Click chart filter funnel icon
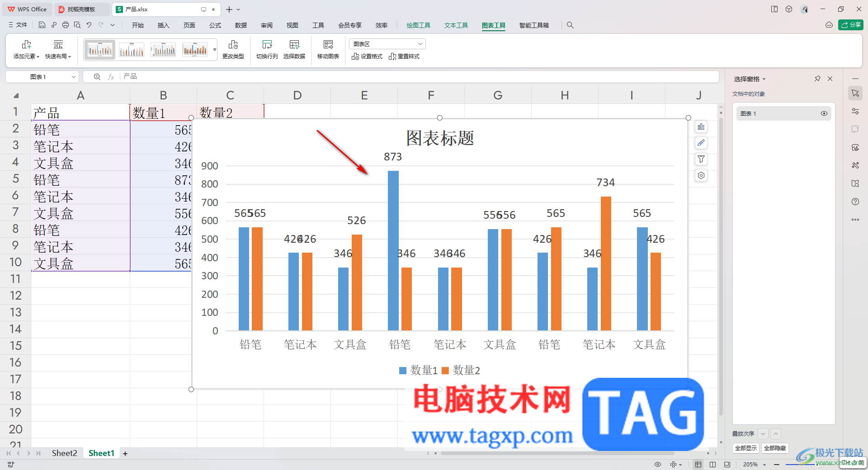This screenshot has height=470, width=868. pos(701,159)
